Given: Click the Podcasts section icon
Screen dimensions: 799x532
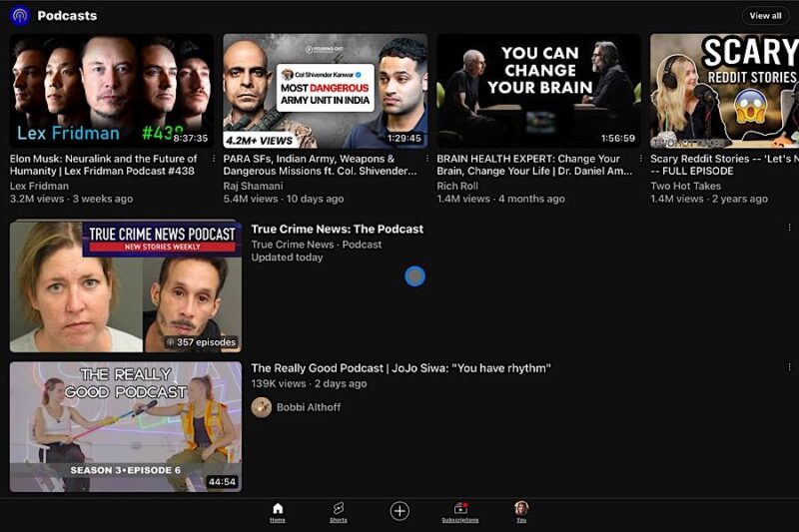Looking at the screenshot, I should point(20,16).
